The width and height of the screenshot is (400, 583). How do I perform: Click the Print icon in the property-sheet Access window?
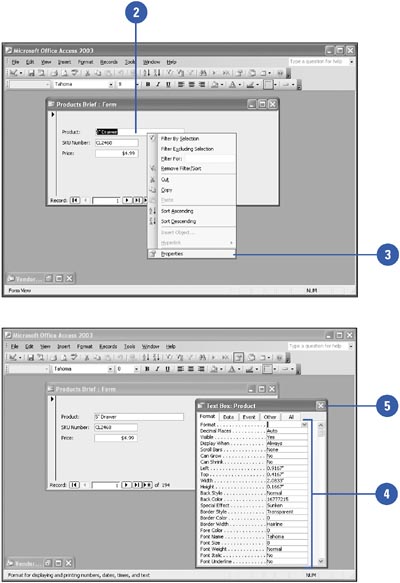click(x=54, y=358)
